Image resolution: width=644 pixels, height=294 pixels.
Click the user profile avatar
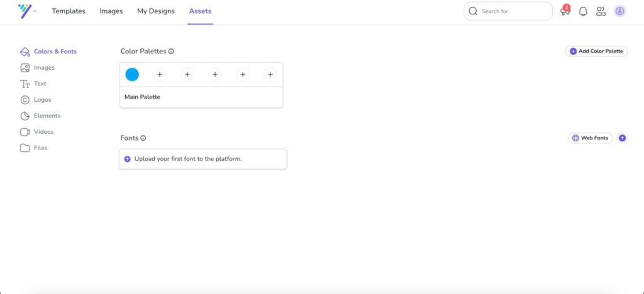[x=620, y=11]
